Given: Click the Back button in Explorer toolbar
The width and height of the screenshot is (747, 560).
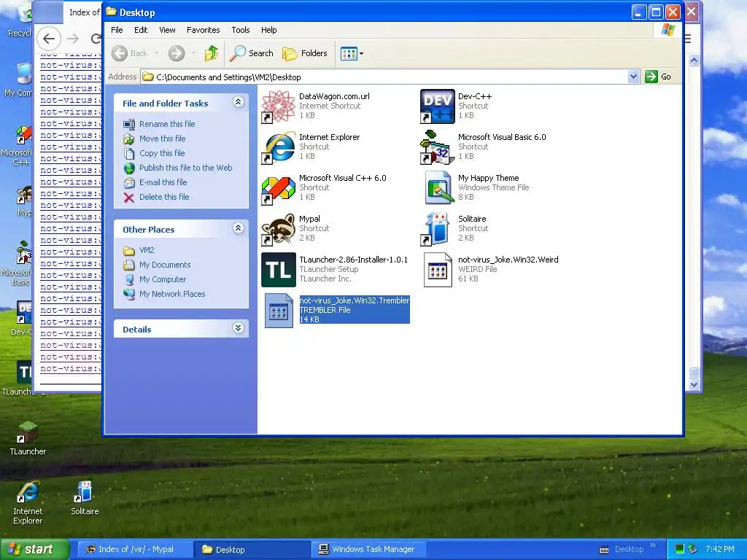Looking at the screenshot, I should point(130,53).
